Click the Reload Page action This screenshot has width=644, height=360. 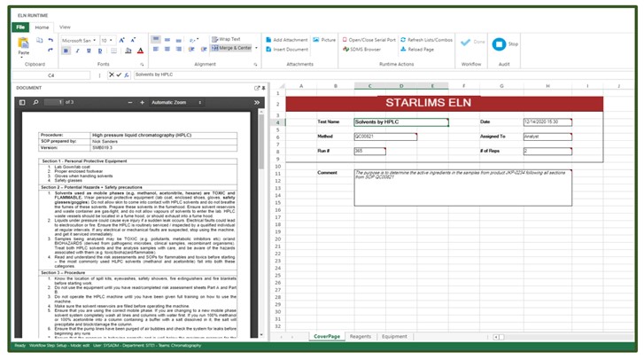click(417, 50)
